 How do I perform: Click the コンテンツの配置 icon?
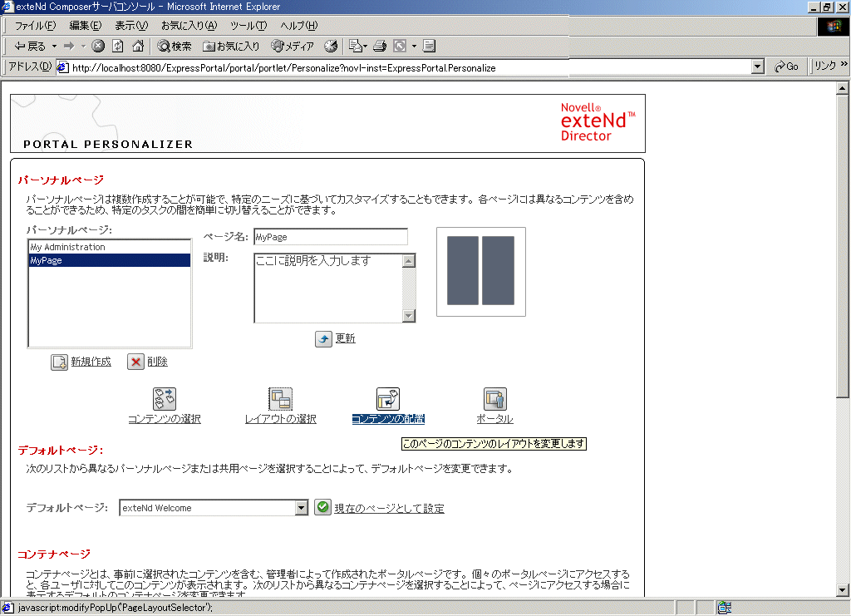click(388, 399)
